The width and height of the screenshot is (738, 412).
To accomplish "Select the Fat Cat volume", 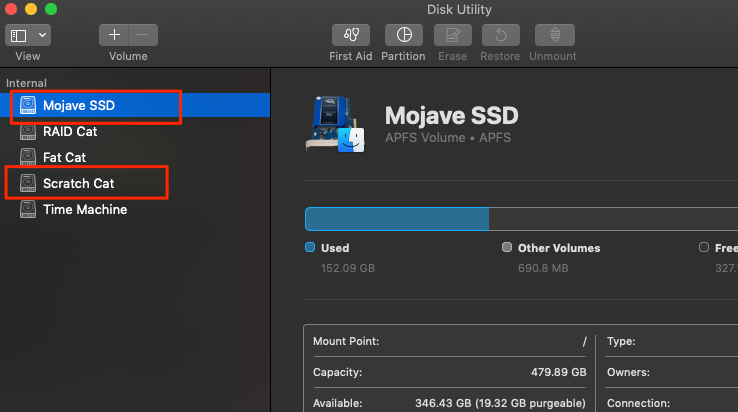I will coord(64,157).
